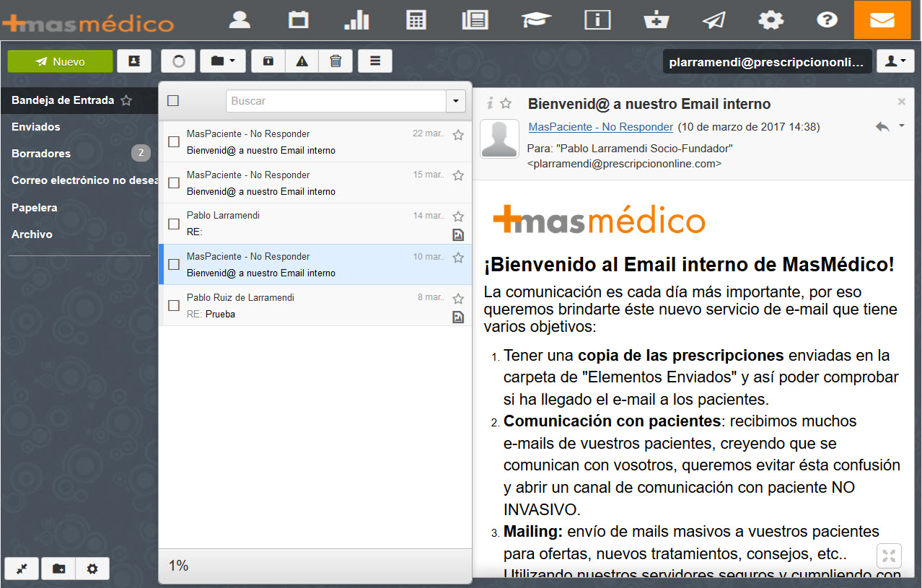This screenshot has width=922, height=588.
Task: Open the graduation cap training icon
Action: (537, 19)
